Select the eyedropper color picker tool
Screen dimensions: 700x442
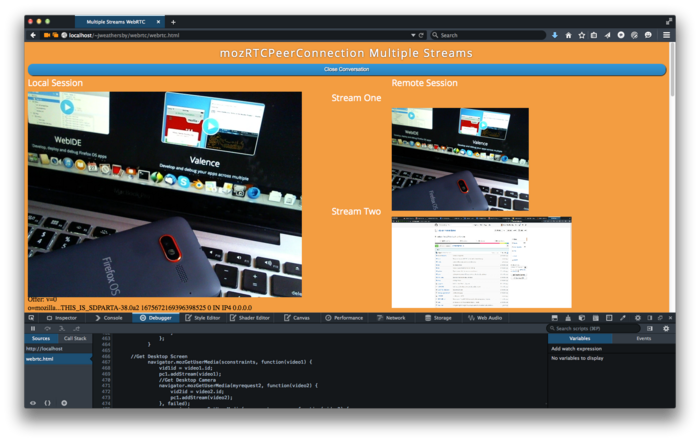click(623, 318)
